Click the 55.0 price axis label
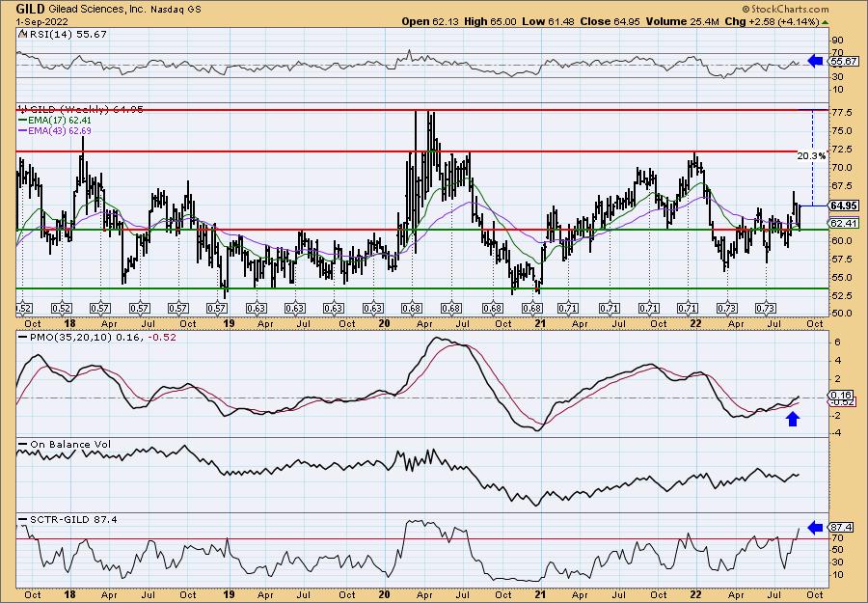 coord(840,278)
